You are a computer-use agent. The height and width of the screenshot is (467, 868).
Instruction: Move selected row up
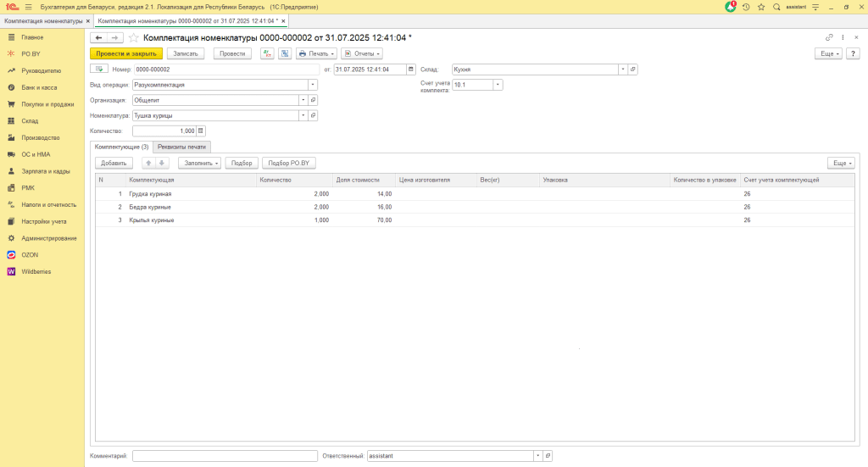point(148,164)
